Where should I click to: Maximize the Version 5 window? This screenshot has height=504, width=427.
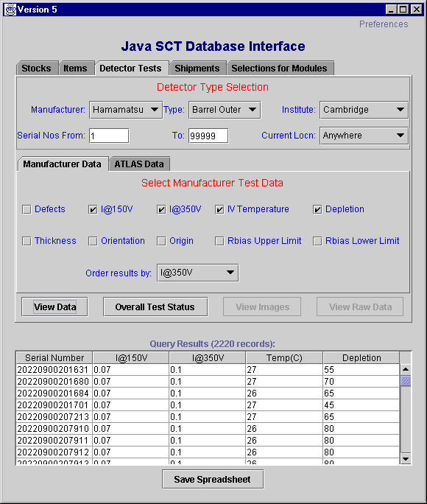pos(403,10)
